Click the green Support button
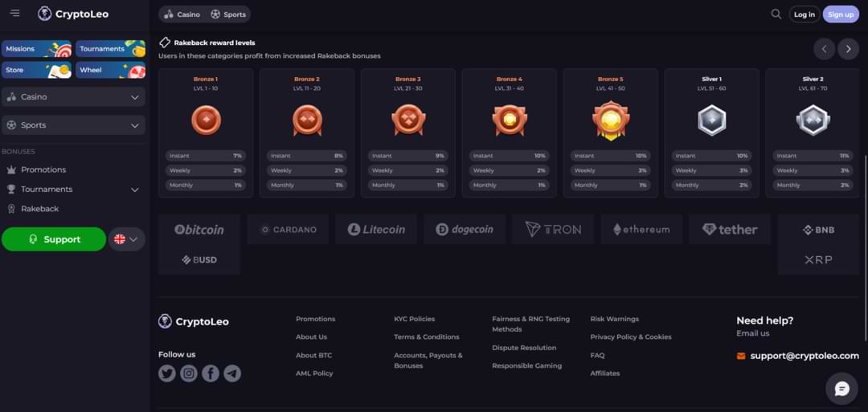This screenshot has height=412, width=868. [x=54, y=239]
